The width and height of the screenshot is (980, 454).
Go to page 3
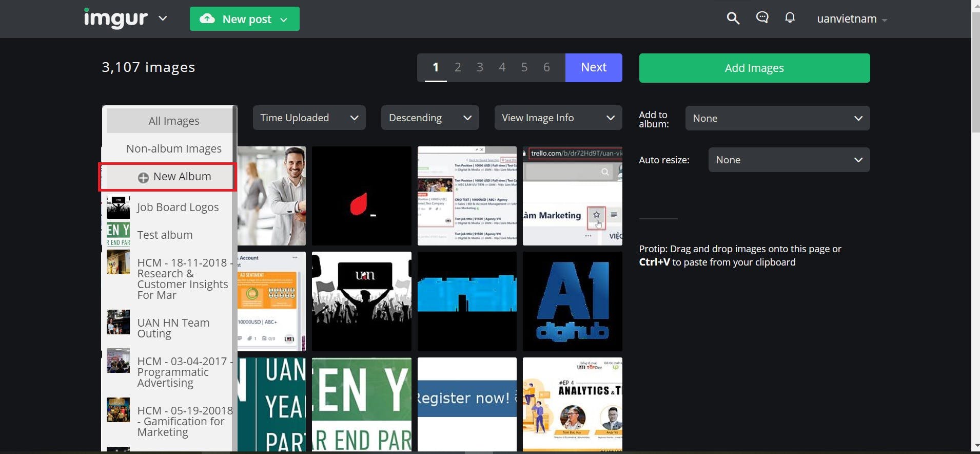tap(480, 67)
